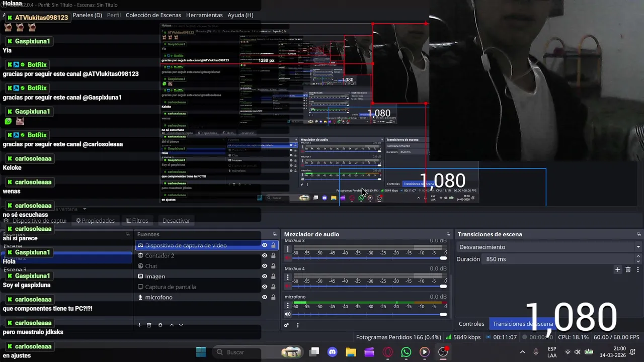The height and width of the screenshot is (362, 644).
Task: Open Discord from the taskbar
Action: coord(332,352)
